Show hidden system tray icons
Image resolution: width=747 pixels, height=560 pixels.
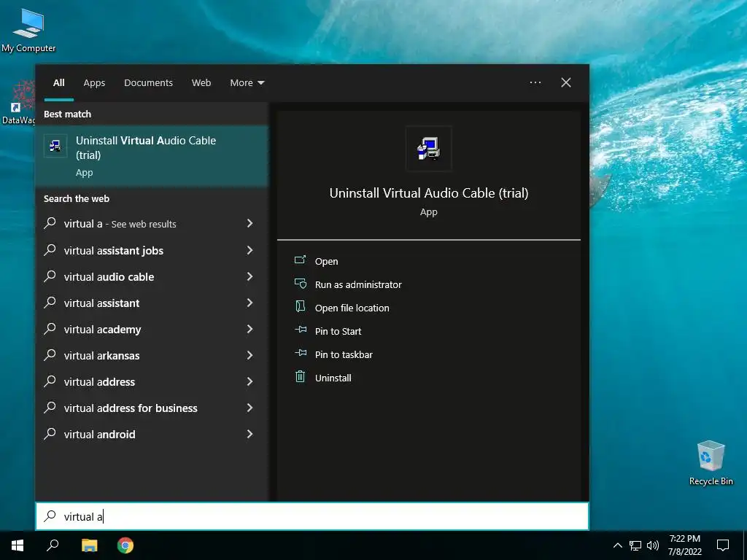click(617, 545)
